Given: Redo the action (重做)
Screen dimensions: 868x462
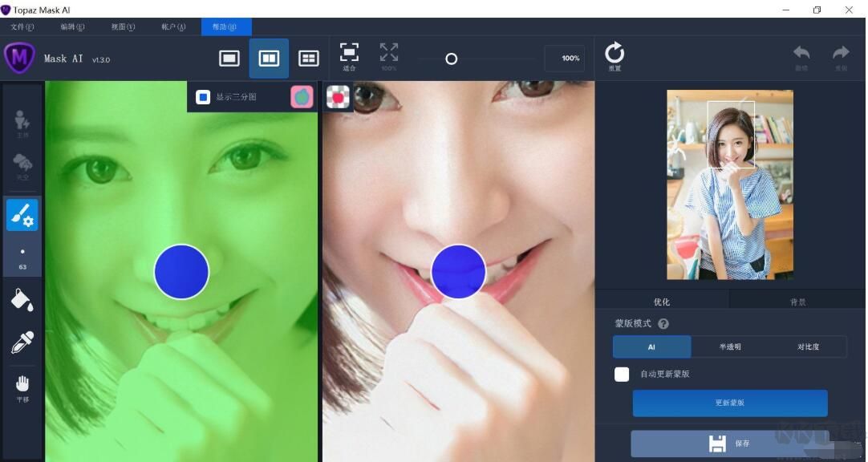Looking at the screenshot, I should click(841, 57).
